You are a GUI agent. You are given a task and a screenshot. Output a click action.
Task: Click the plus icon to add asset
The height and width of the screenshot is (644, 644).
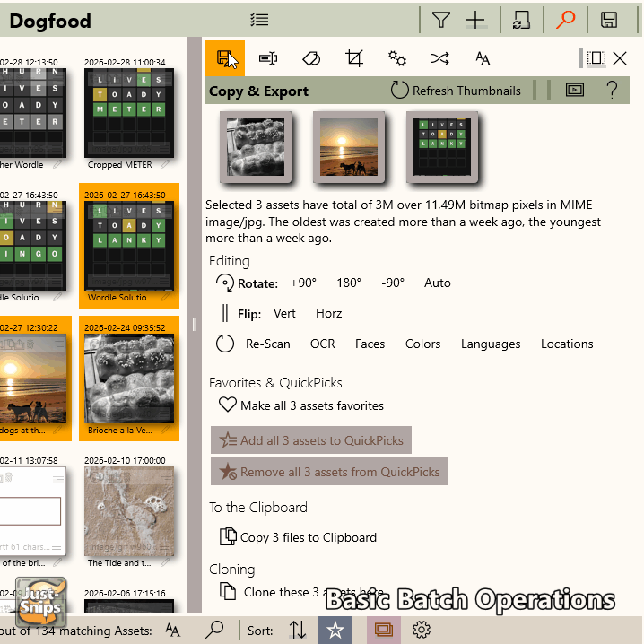475,20
